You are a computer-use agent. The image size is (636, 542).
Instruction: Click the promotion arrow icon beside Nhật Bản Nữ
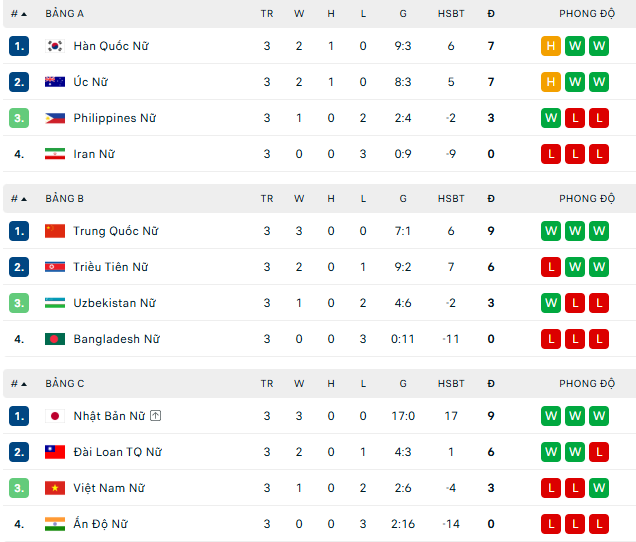[x=156, y=416]
